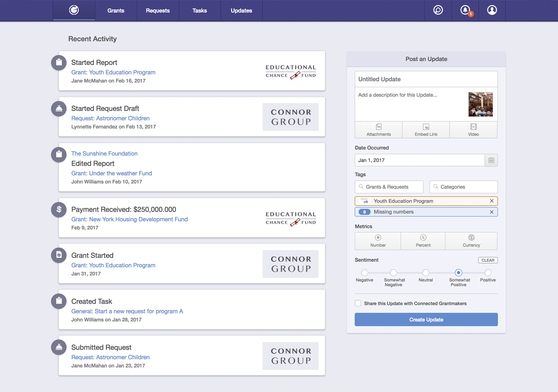This screenshot has height=392, width=558.
Task: Switch to the Tasks tab
Action: click(x=200, y=10)
